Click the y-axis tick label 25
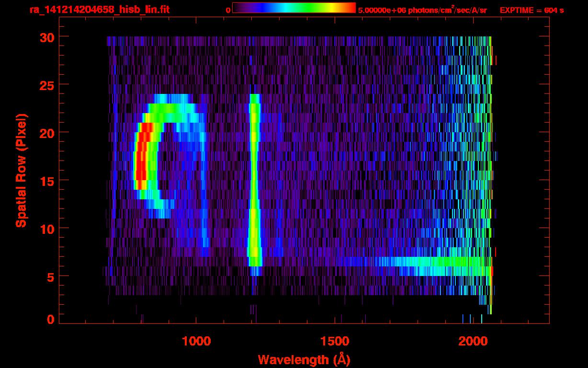The image size is (588, 368). tap(46, 85)
